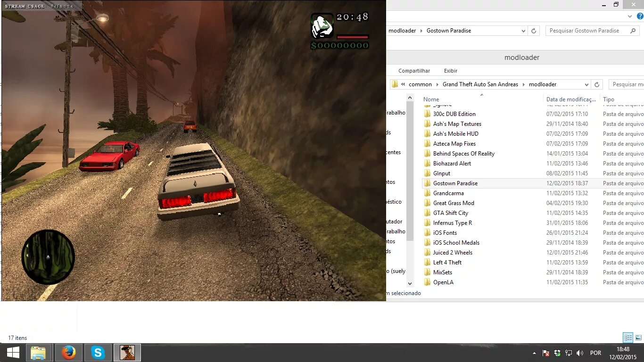Select the Left 4 Theft folder name

pyautogui.click(x=447, y=263)
